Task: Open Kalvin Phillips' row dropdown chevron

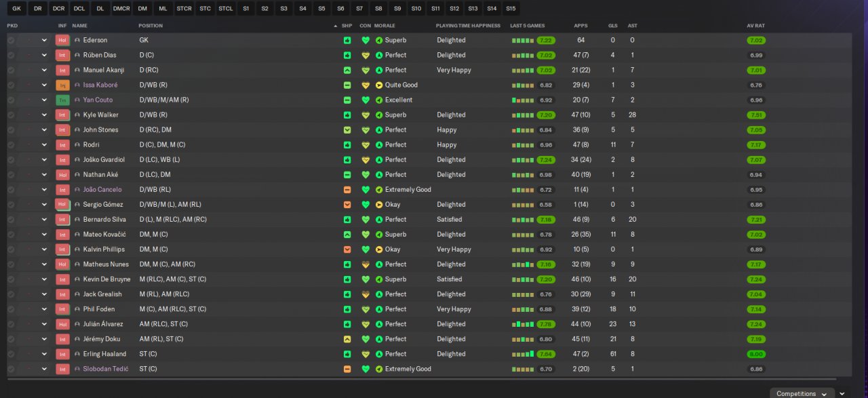Action: 44,250
